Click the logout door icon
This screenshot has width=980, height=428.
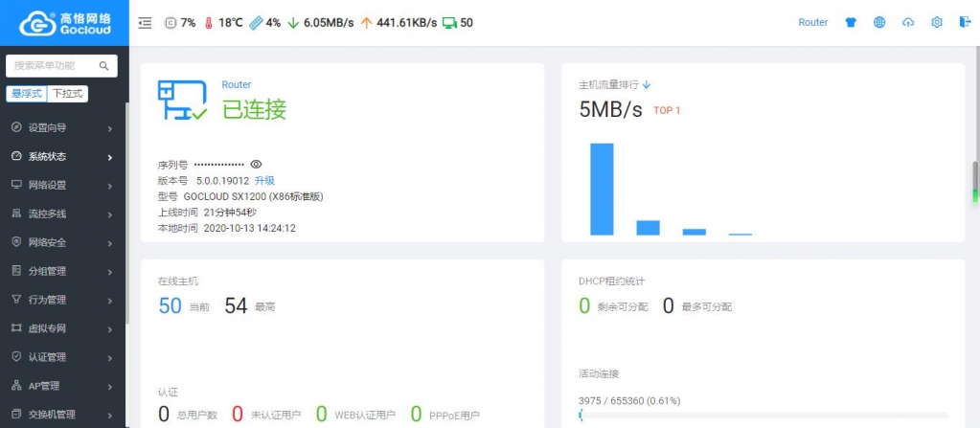click(965, 23)
